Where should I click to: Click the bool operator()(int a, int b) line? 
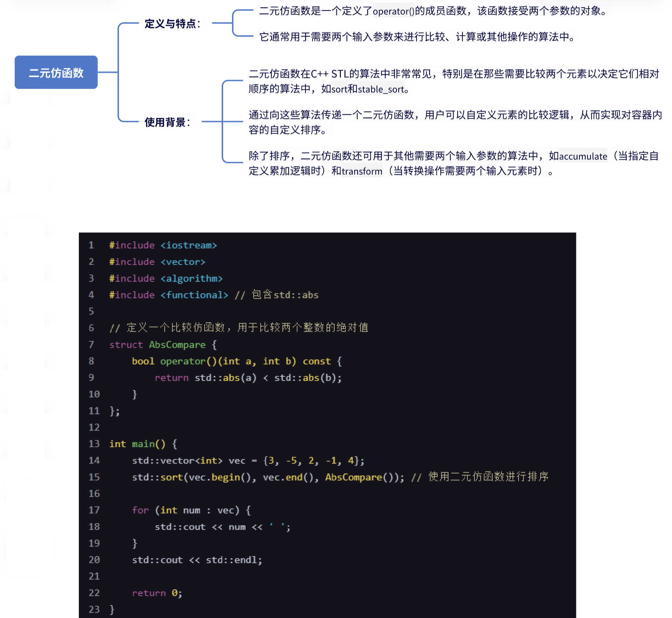click(237, 361)
